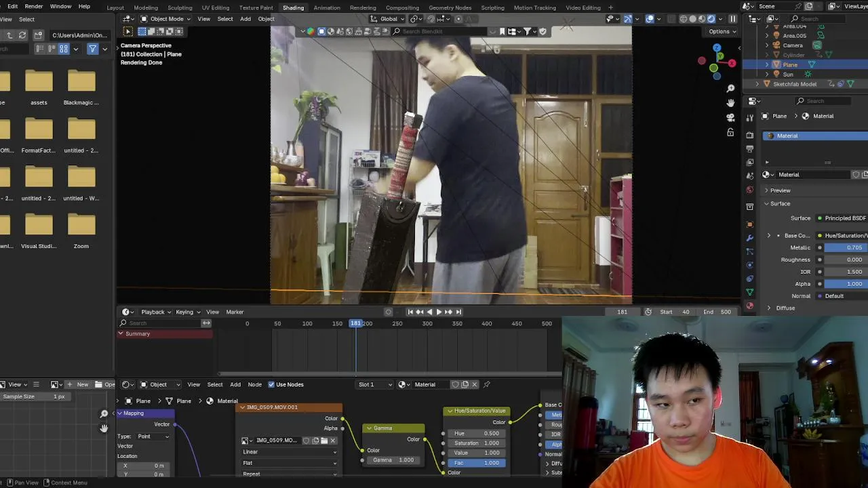Unlink the image with X in image node
868x488 pixels.
pos(333,441)
